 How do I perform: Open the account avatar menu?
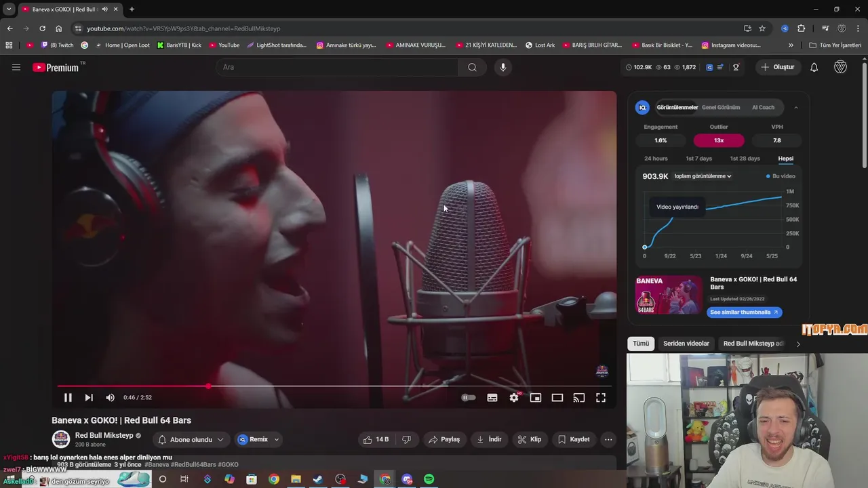pyautogui.click(x=840, y=67)
